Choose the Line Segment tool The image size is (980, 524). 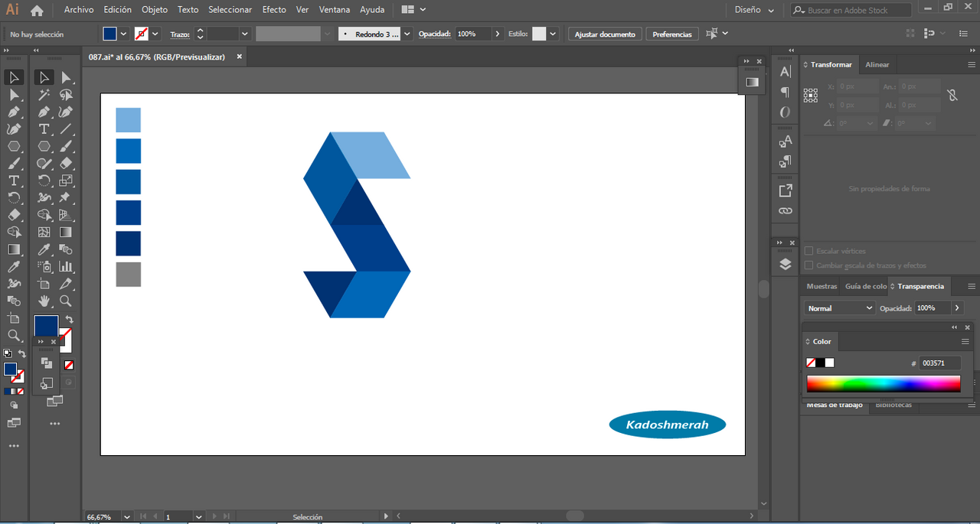[x=66, y=129]
